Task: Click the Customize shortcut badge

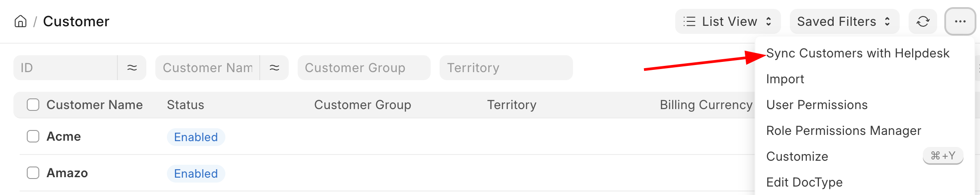Action: coord(943,156)
